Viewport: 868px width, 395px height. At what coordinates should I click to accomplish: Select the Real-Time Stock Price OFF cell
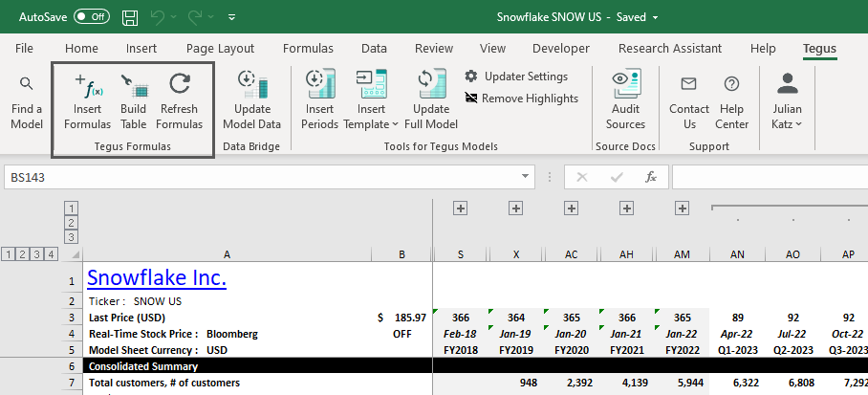[401, 335]
